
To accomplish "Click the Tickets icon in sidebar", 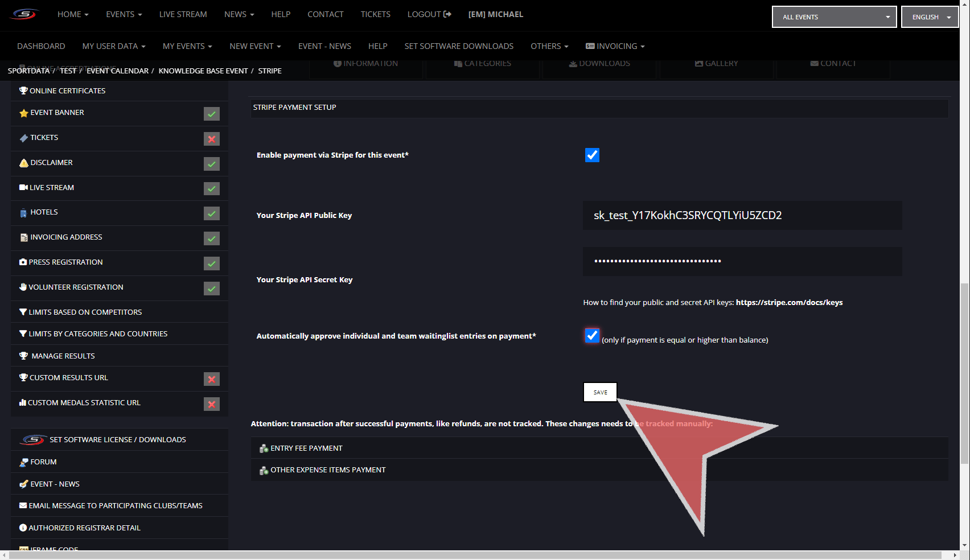I will click(x=23, y=138).
